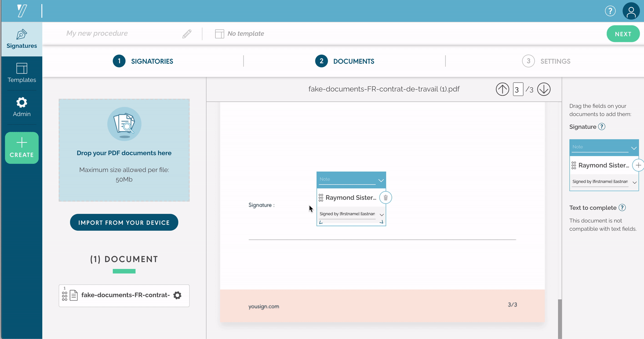Viewport: 644px width, 339px height.
Task: Go to next page with down arrow
Action: (x=543, y=89)
